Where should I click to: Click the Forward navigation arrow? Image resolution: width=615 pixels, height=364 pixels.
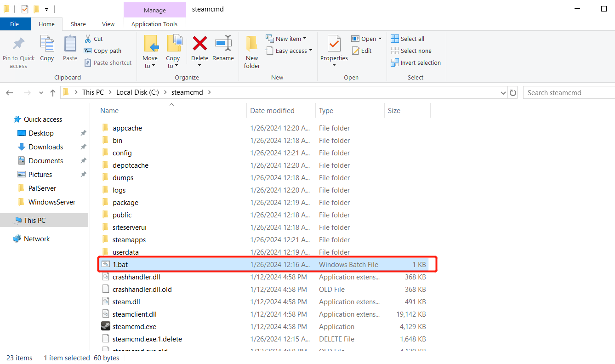click(27, 92)
